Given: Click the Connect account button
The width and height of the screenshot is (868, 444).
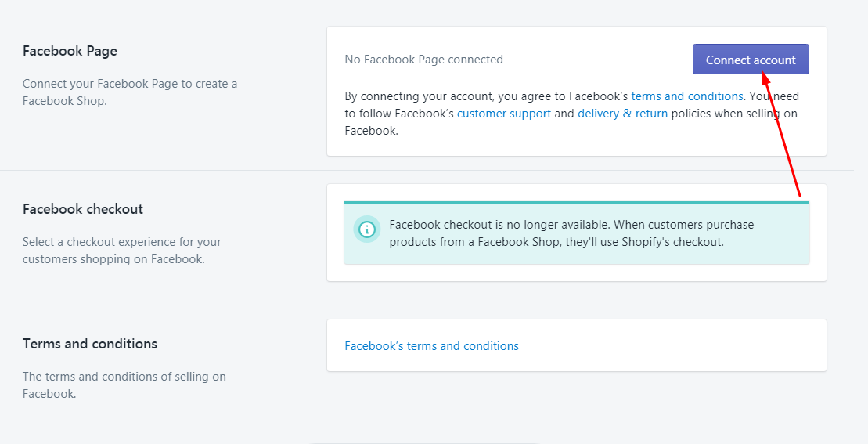Looking at the screenshot, I should tap(751, 60).
